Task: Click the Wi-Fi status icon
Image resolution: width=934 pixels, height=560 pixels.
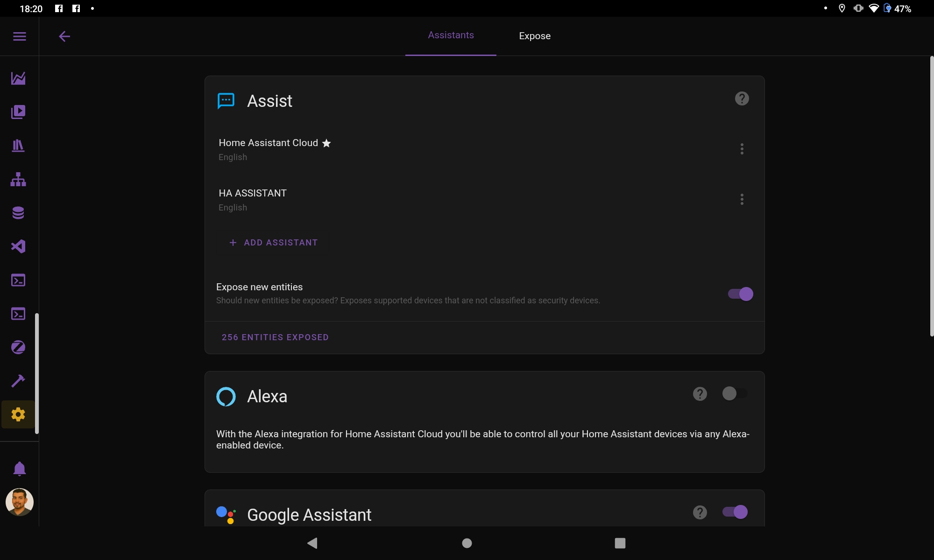Action: [873, 8]
